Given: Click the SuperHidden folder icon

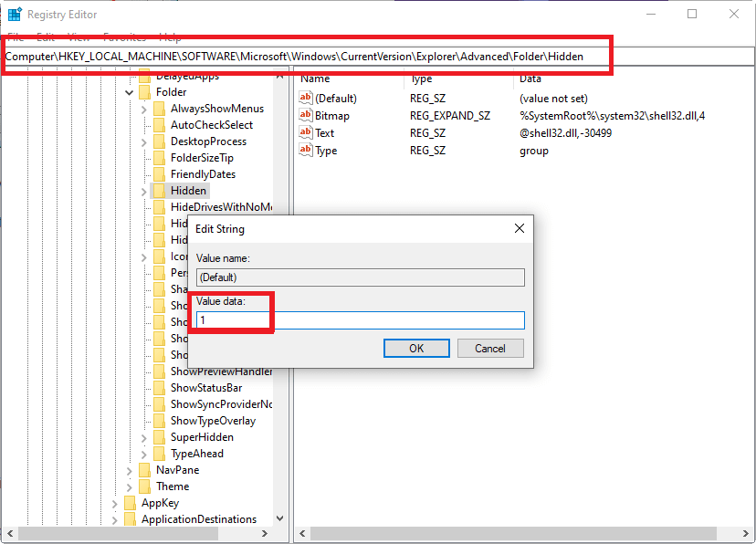Looking at the screenshot, I should [x=159, y=437].
